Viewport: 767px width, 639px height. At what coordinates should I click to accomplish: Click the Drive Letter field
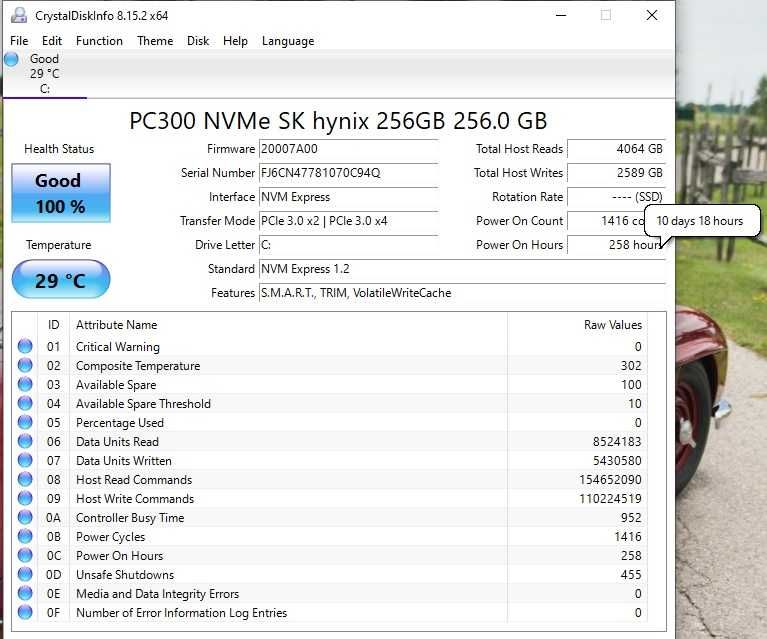(x=348, y=245)
